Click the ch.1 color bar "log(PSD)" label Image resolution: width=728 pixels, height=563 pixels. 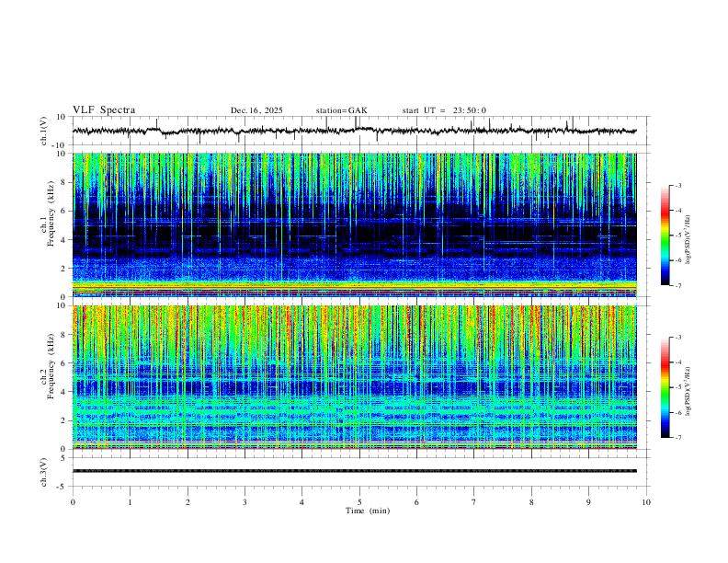pyautogui.click(x=688, y=240)
